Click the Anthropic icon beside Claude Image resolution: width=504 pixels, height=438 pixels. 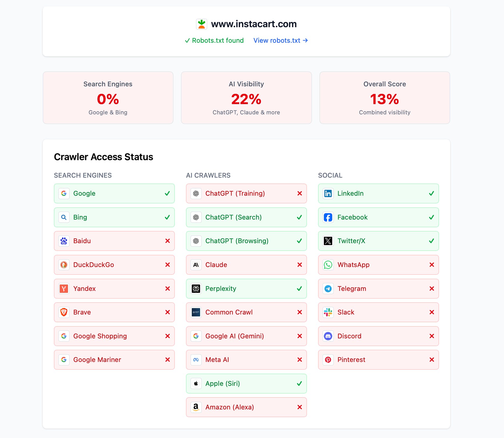pyautogui.click(x=196, y=265)
